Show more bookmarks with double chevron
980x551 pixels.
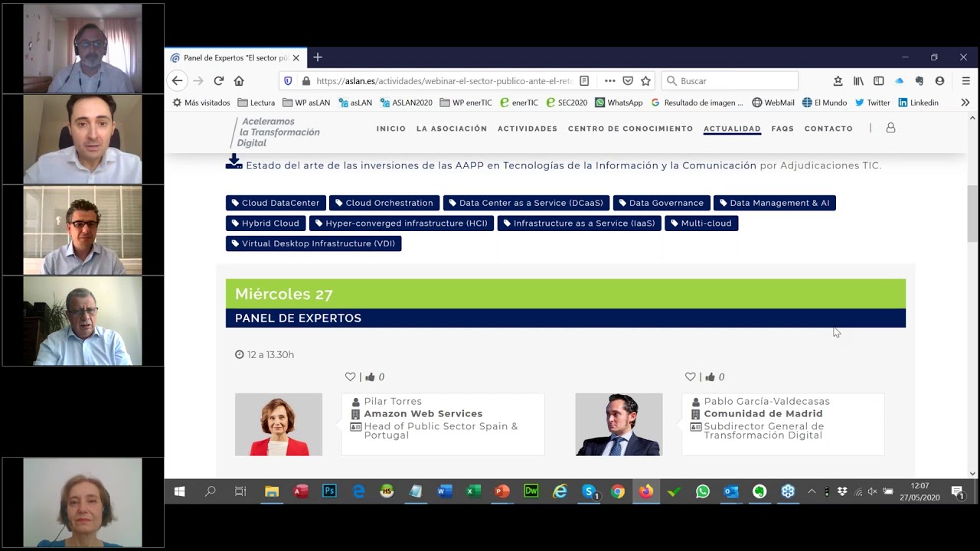click(x=965, y=103)
